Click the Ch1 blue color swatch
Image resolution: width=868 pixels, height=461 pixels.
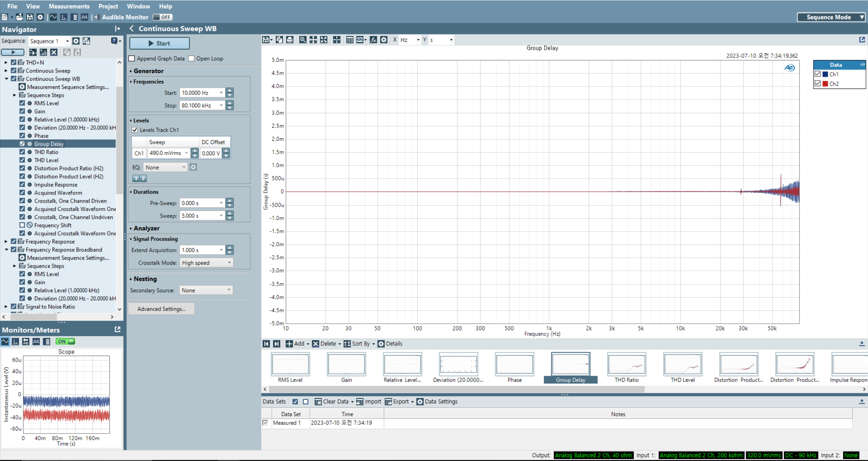pos(825,74)
